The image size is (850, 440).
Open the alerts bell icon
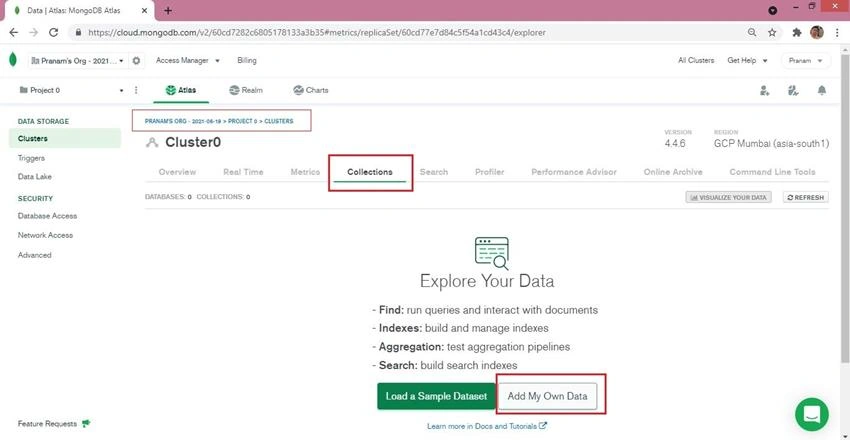[x=822, y=90]
